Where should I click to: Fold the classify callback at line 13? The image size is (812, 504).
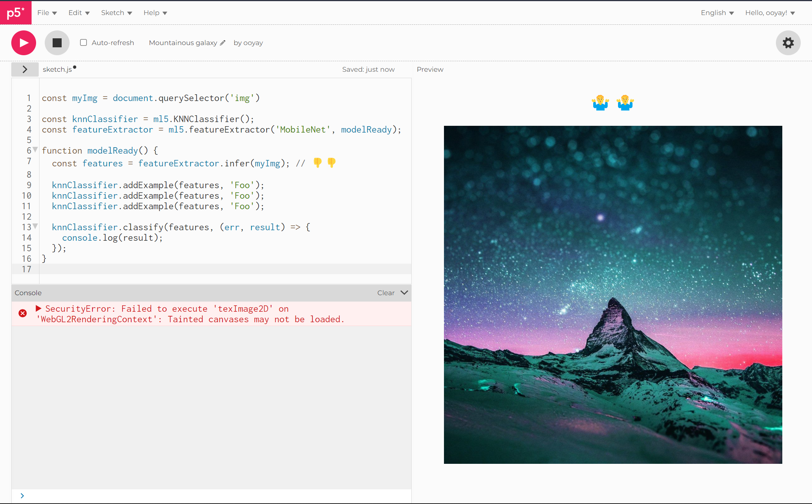point(35,226)
